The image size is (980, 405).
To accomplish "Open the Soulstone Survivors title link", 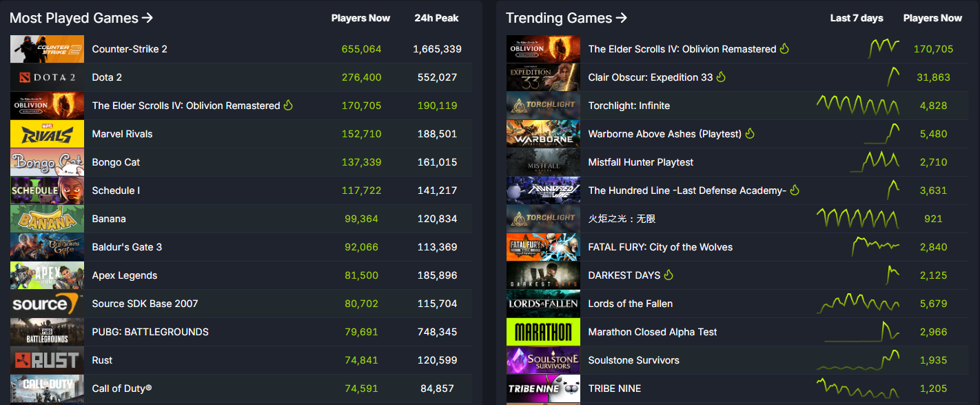I will coord(634,360).
